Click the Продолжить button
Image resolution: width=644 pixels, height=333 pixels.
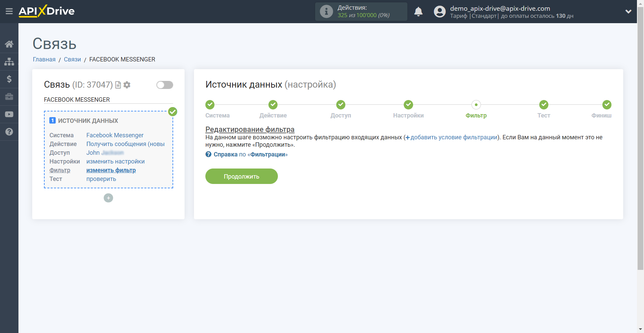pyautogui.click(x=242, y=176)
